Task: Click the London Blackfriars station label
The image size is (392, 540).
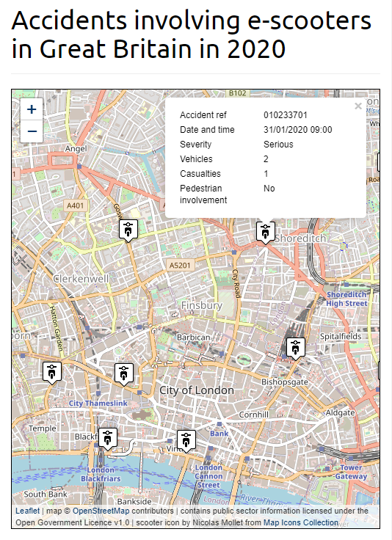Action: (x=101, y=474)
